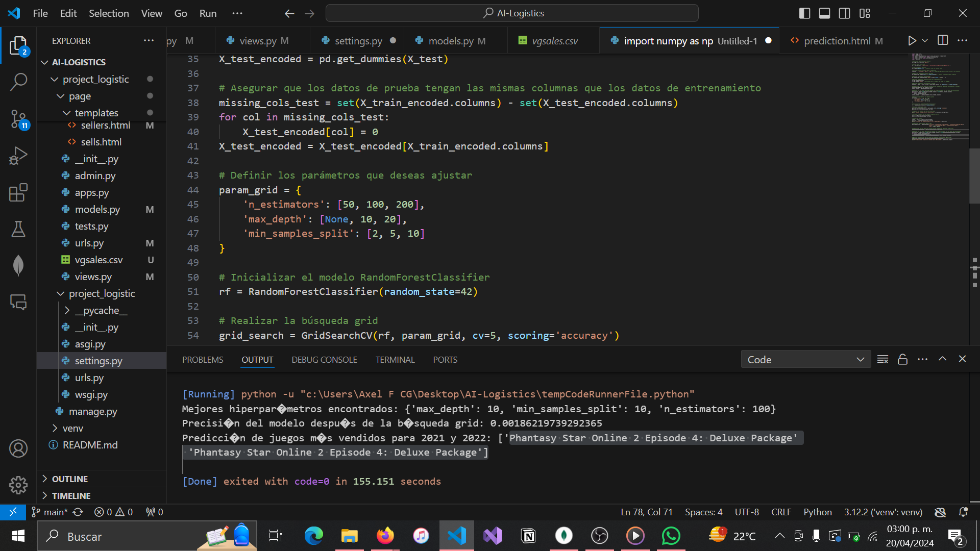Open Source Control view with 11 changes
Viewport: 980px width, 551px height.
[18, 119]
